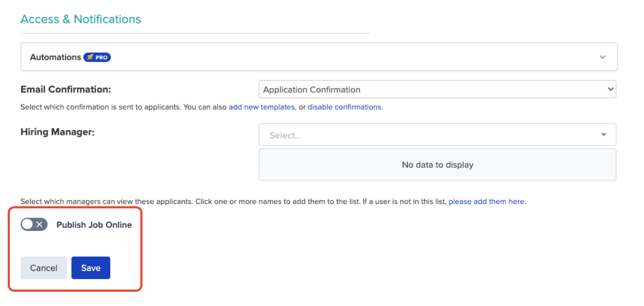Click the X icon inside the publish toggle
Image resolution: width=644 pixels, height=306 pixels.
tap(39, 225)
